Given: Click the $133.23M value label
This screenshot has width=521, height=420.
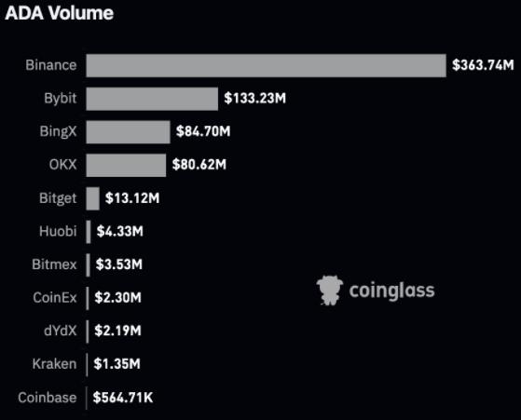Looking at the screenshot, I should click(x=254, y=99).
